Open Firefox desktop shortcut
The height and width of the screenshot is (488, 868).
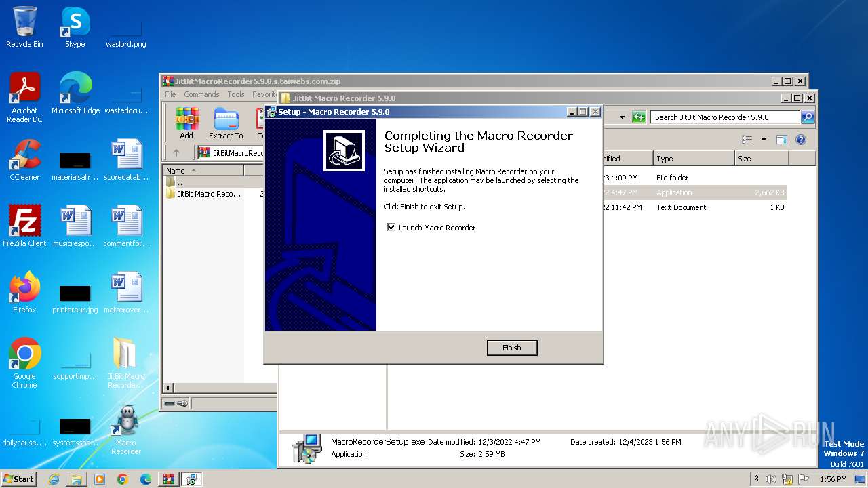(x=24, y=292)
